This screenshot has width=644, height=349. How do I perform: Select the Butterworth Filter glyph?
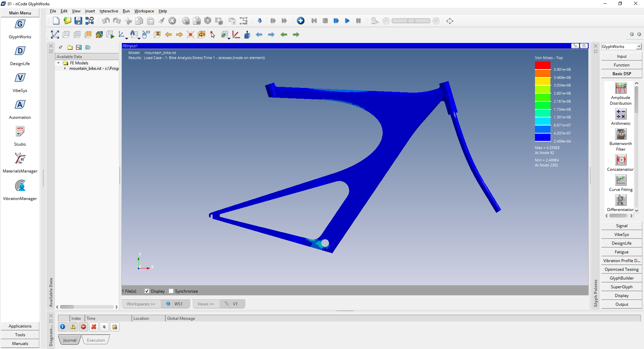(x=621, y=140)
